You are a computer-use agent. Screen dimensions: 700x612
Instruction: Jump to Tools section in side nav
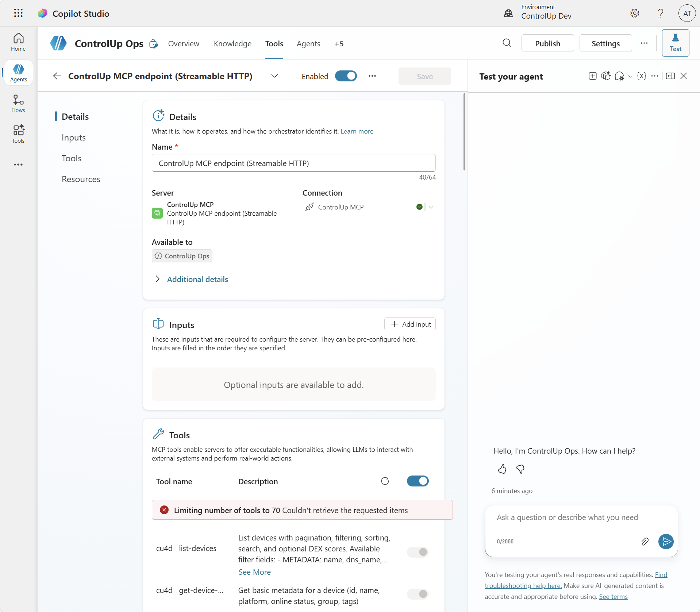[72, 158]
